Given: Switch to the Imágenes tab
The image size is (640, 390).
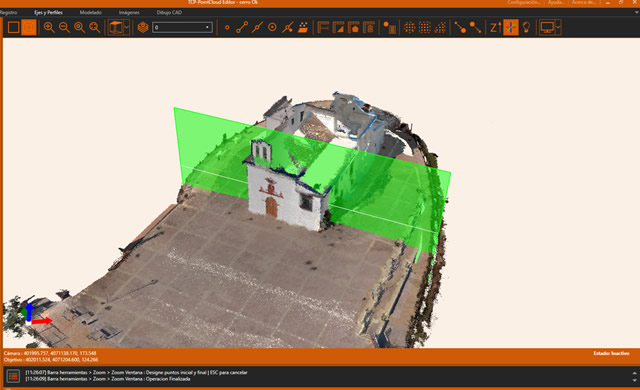Looking at the screenshot, I should coord(129,12).
